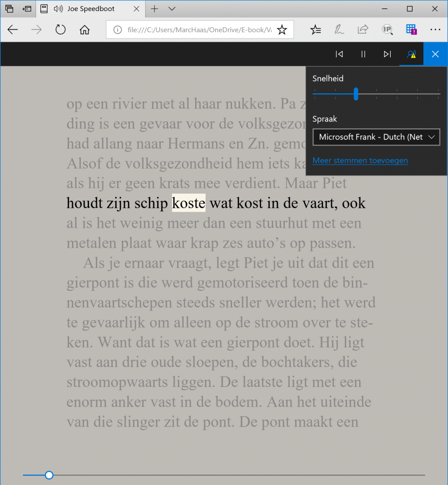448x485 pixels.
Task: Navigate back to previous page
Action: coord(13,30)
